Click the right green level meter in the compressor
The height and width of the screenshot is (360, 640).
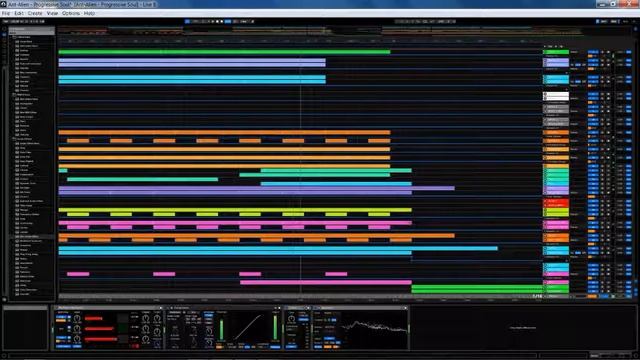pos(276,327)
